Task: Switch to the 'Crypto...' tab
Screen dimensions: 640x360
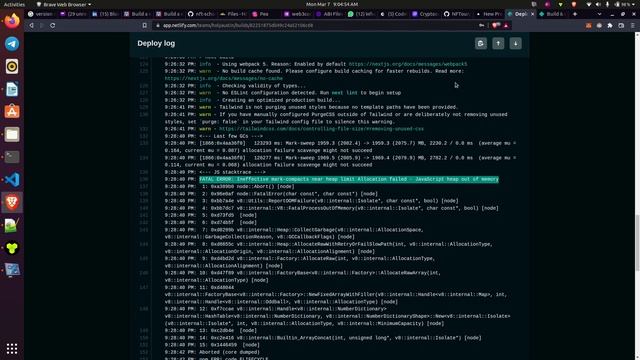Action: (426, 14)
